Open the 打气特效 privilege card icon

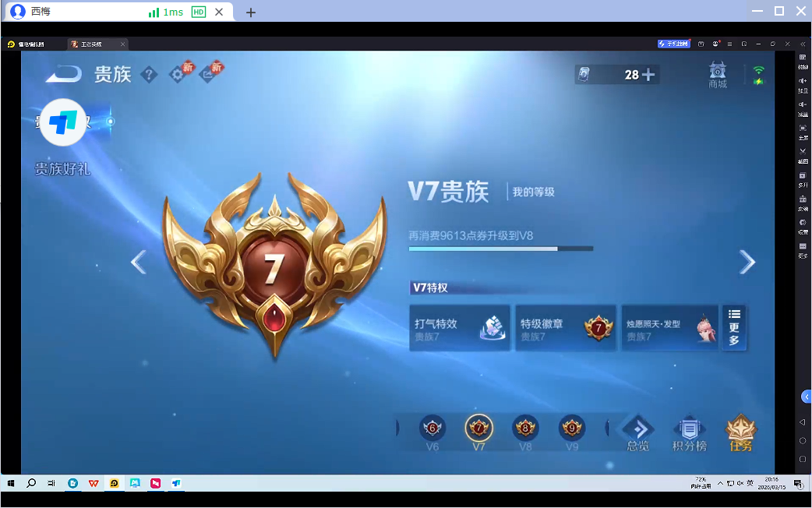point(459,327)
